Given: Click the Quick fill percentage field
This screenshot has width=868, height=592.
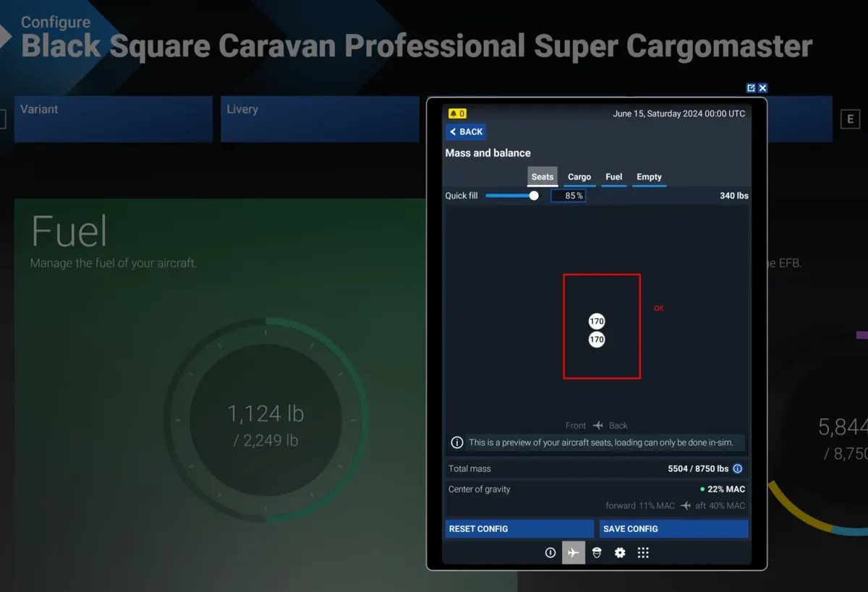Looking at the screenshot, I should pyautogui.click(x=569, y=196).
